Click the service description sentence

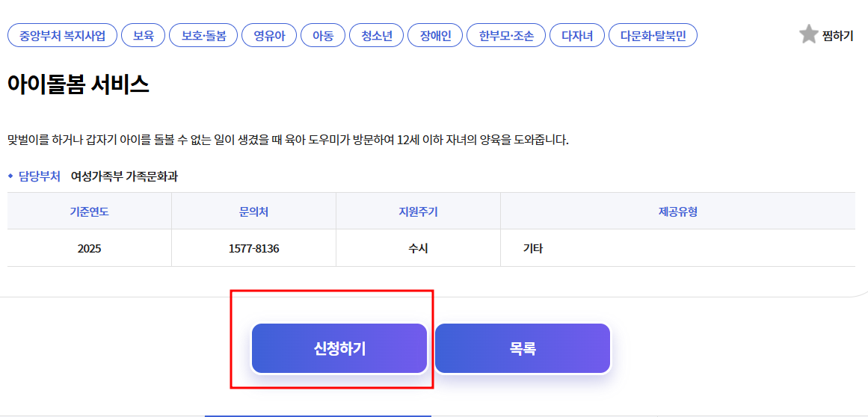click(289, 140)
